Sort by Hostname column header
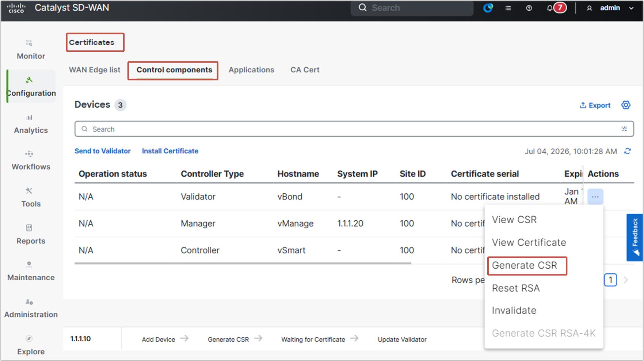Screen dimensions: 644x361 298,174
